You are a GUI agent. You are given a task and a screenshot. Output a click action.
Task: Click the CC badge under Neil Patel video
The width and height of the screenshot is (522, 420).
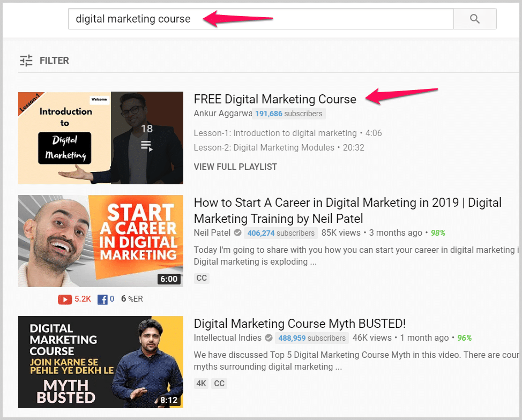click(x=202, y=278)
